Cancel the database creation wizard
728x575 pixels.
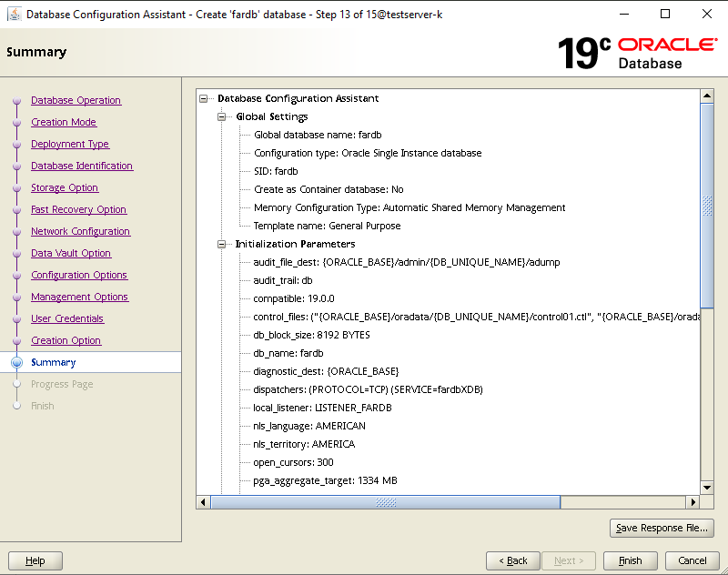(693, 560)
